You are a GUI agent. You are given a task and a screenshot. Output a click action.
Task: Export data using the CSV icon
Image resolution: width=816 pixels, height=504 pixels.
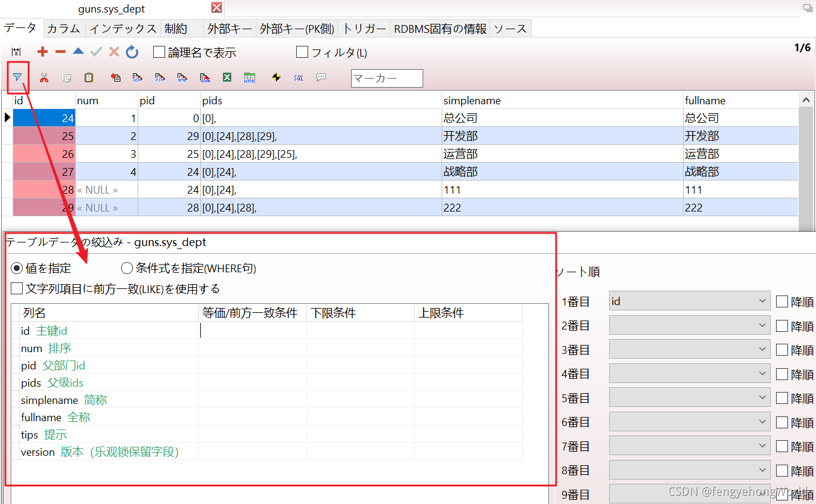pos(138,78)
